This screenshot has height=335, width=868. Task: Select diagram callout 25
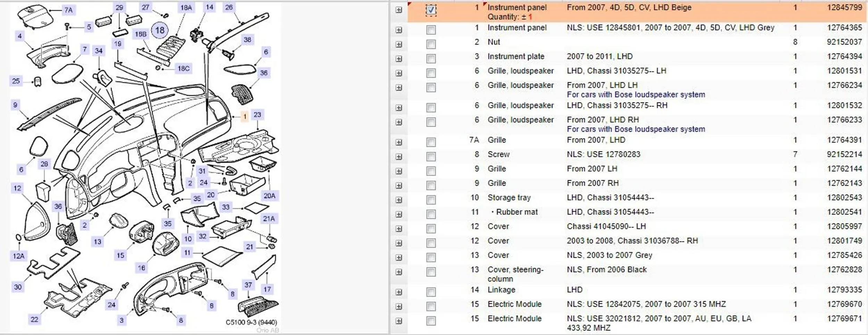click(16, 81)
